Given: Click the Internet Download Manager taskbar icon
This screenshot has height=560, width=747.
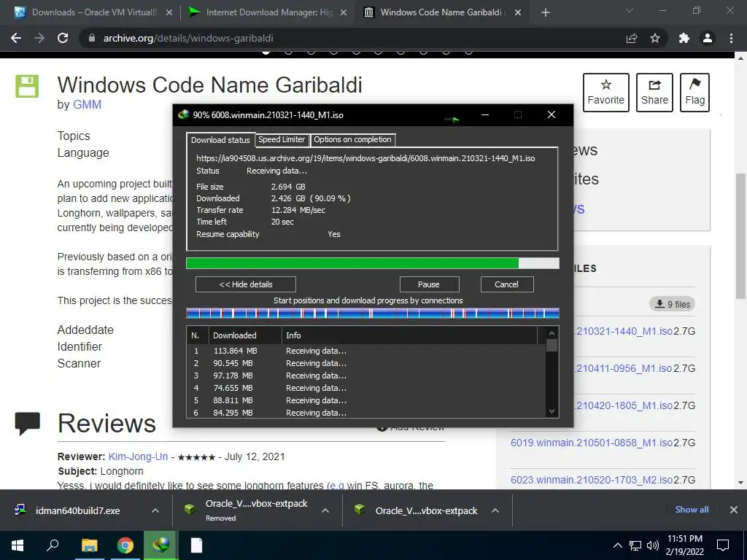Looking at the screenshot, I should pyautogui.click(x=160, y=545).
